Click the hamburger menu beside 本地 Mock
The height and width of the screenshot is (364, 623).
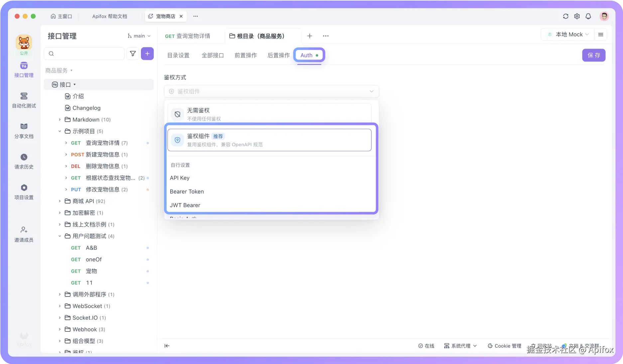point(601,34)
